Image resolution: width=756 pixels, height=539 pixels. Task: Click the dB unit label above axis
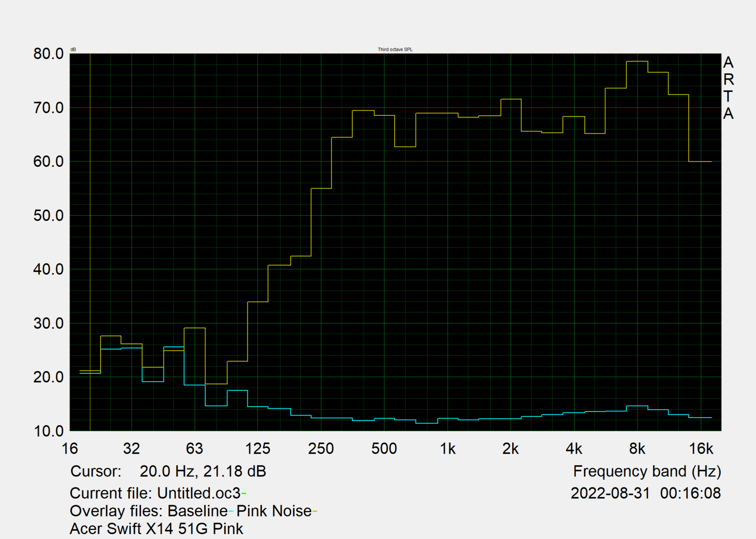[x=73, y=49]
